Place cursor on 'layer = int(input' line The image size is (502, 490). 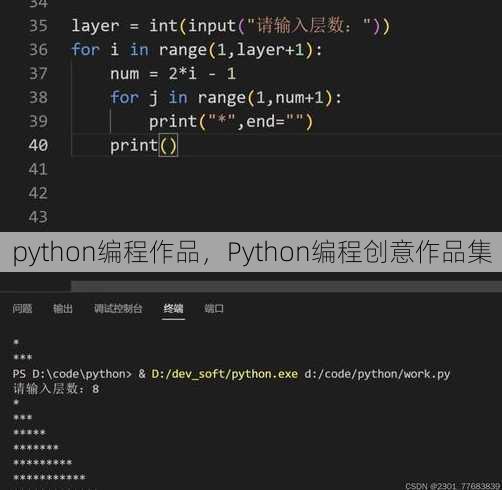231,26
